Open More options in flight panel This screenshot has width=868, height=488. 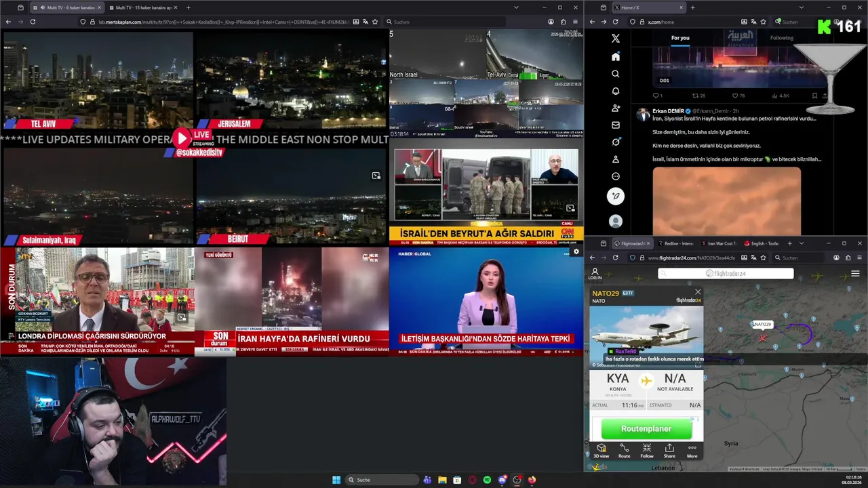tap(692, 451)
